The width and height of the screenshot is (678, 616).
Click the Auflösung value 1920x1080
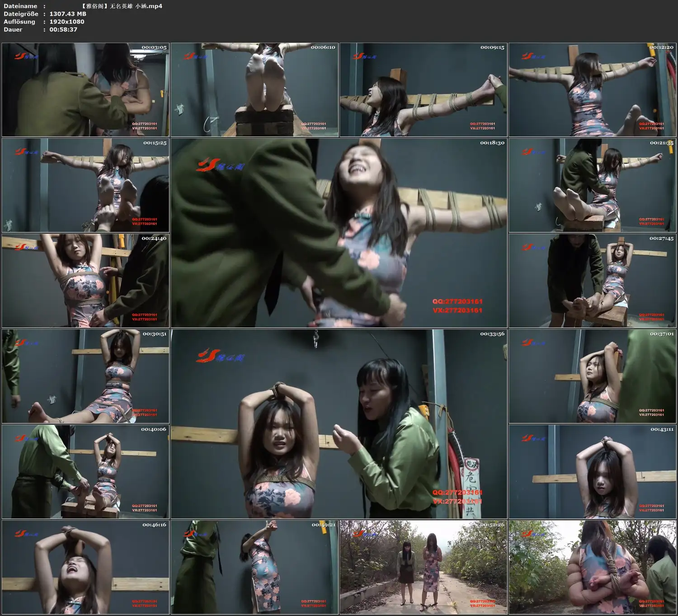click(67, 22)
